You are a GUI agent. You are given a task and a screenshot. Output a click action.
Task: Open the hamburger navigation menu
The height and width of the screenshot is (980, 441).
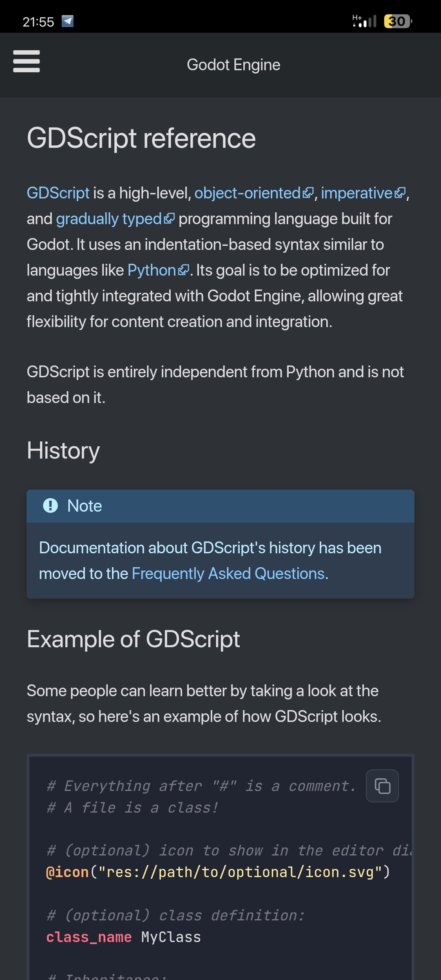tap(27, 62)
